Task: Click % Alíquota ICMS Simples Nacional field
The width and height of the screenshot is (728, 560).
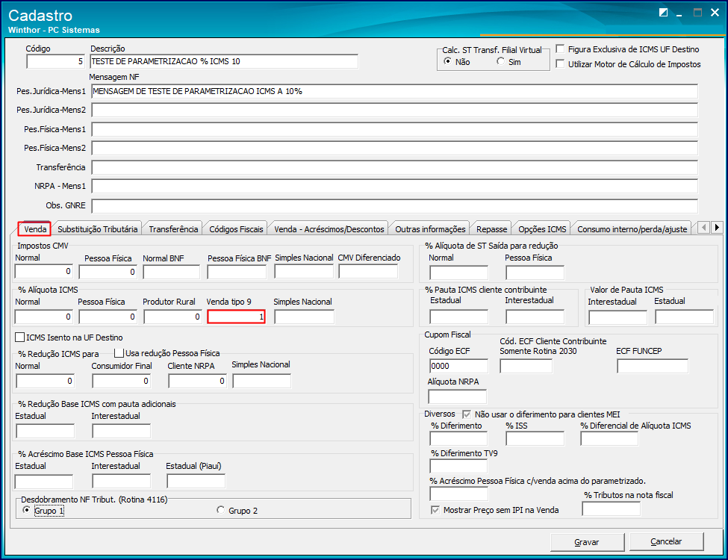Action: [x=304, y=317]
